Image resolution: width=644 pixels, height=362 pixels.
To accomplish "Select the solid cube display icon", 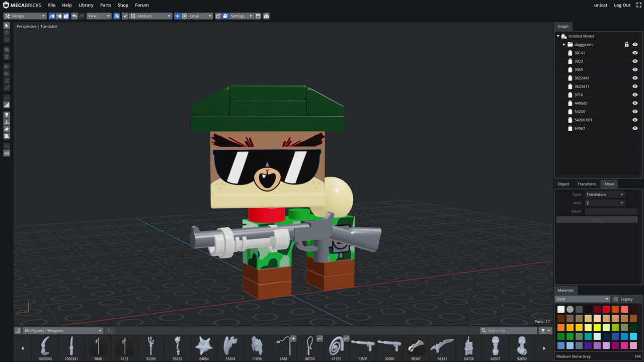I will click(225, 16).
